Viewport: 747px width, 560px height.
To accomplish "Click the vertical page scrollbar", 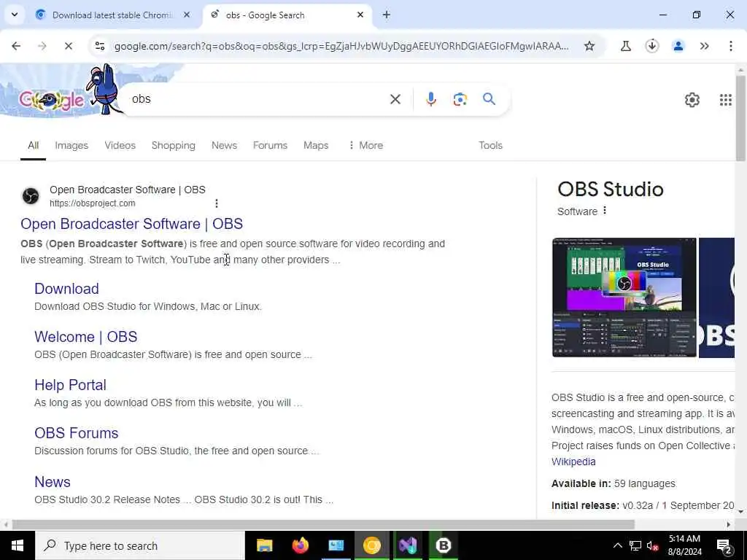I will coord(741,119).
